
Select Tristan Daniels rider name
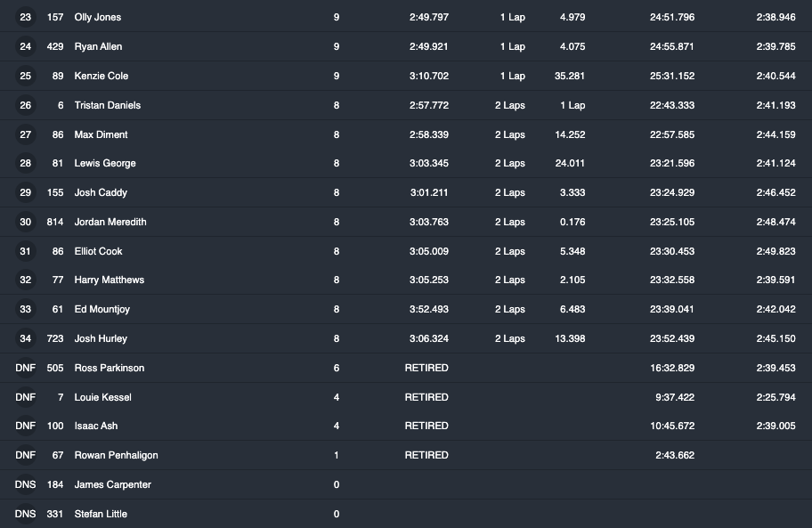click(x=108, y=105)
